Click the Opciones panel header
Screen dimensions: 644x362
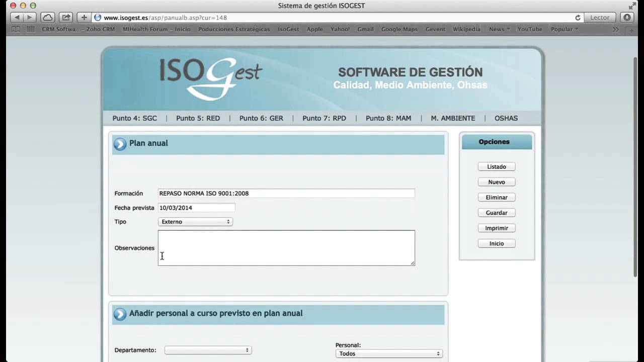tap(497, 142)
